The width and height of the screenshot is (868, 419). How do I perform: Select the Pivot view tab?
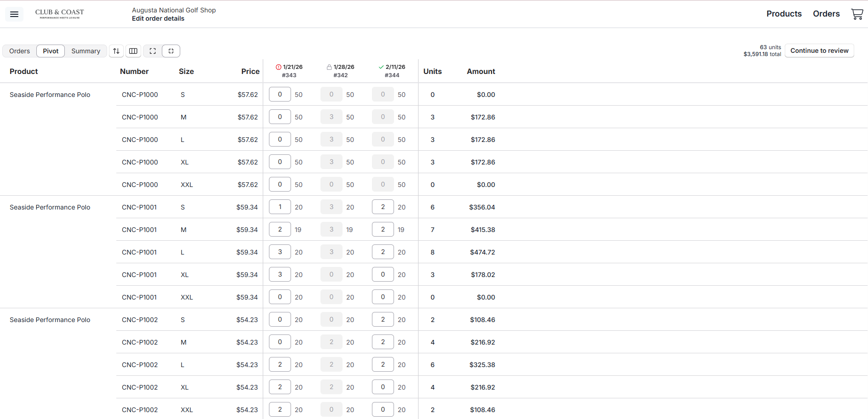pyautogui.click(x=51, y=51)
